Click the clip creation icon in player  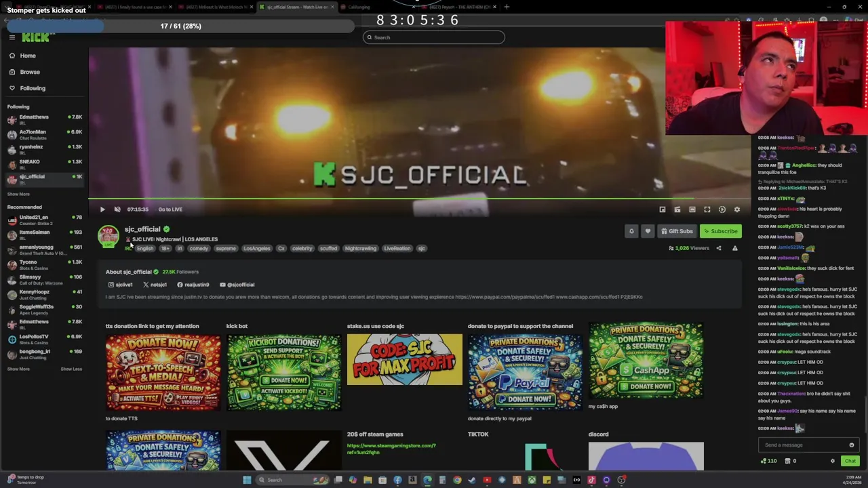677,209
